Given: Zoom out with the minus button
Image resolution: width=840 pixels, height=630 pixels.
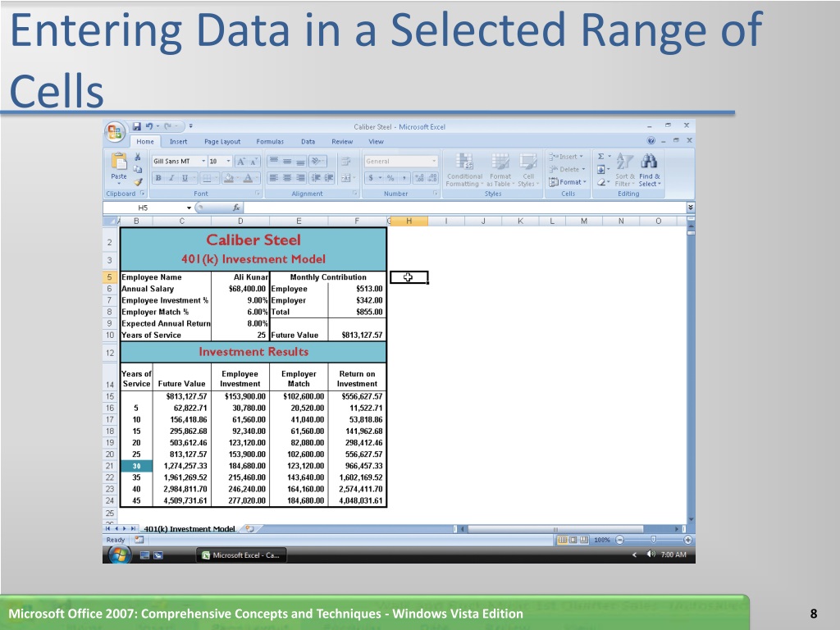Looking at the screenshot, I should (x=620, y=540).
